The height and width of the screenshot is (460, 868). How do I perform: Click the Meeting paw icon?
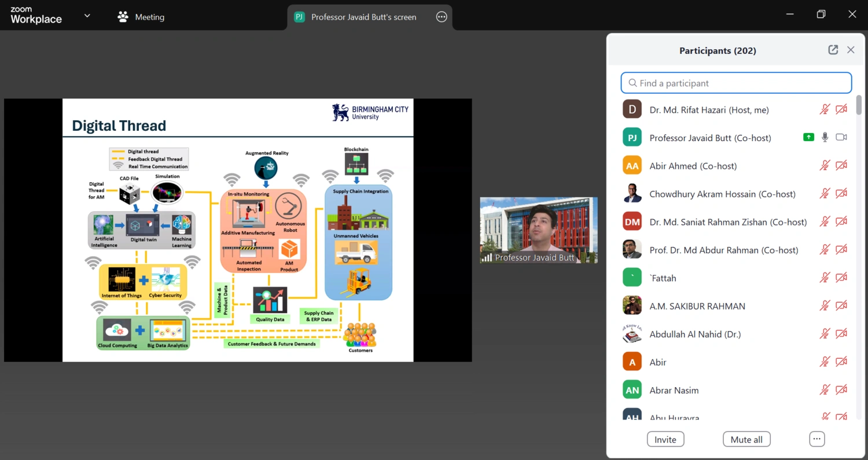pos(123,17)
